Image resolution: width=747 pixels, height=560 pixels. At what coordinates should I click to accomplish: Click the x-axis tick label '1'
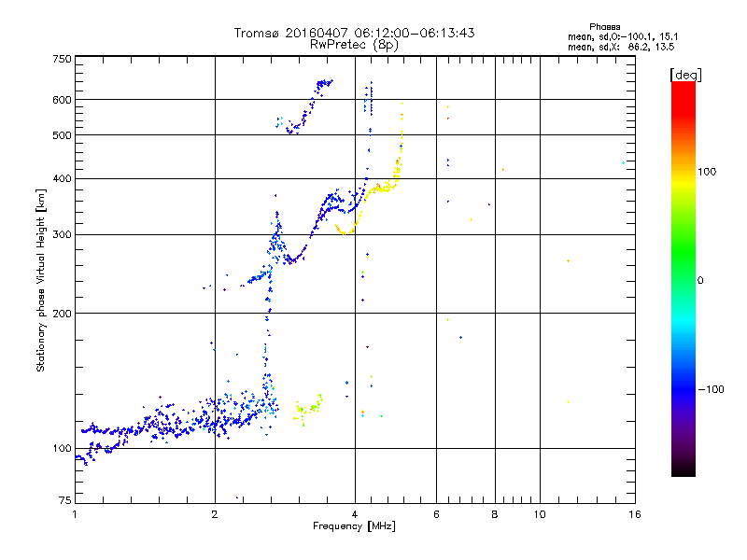click(x=75, y=514)
